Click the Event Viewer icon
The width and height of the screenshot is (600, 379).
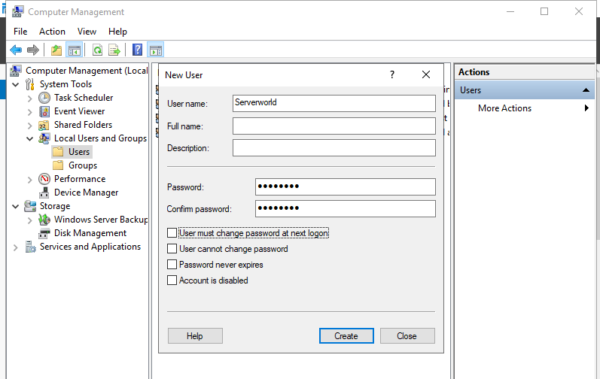[44, 111]
